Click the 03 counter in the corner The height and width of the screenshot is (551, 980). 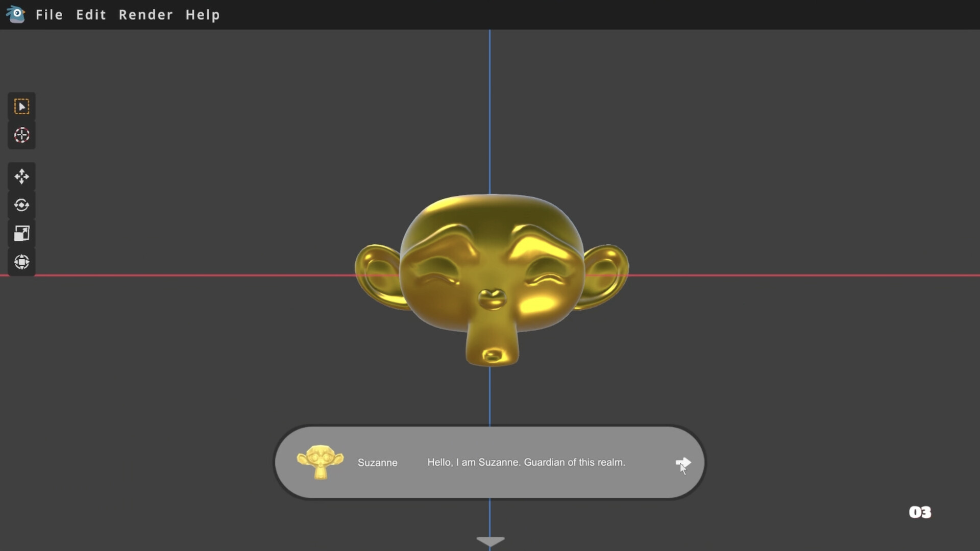click(x=920, y=512)
